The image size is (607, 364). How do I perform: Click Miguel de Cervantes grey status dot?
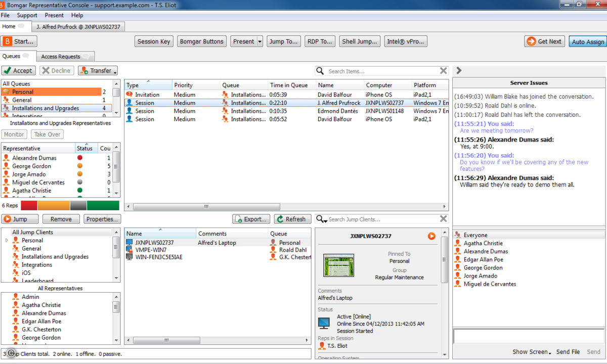[x=80, y=183]
